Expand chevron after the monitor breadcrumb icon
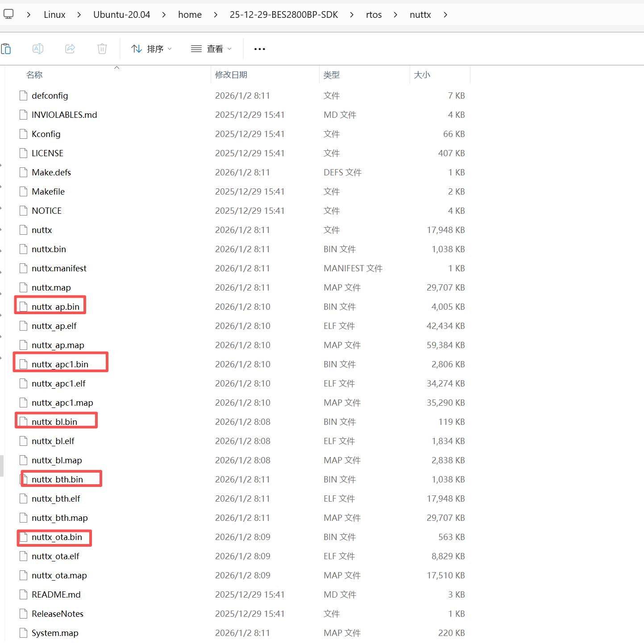Screen dimensions: 644x644 (x=29, y=15)
